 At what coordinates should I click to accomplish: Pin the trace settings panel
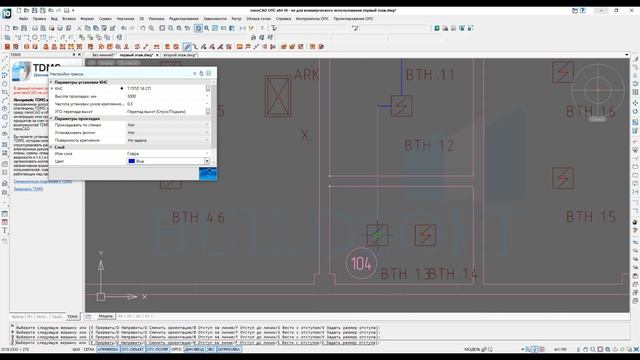[201, 73]
